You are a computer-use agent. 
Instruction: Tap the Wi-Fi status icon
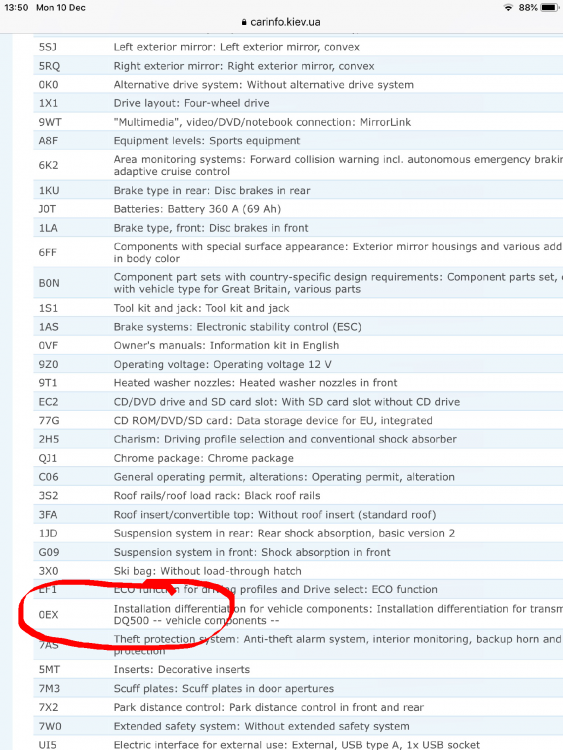[x=508, y=8]
